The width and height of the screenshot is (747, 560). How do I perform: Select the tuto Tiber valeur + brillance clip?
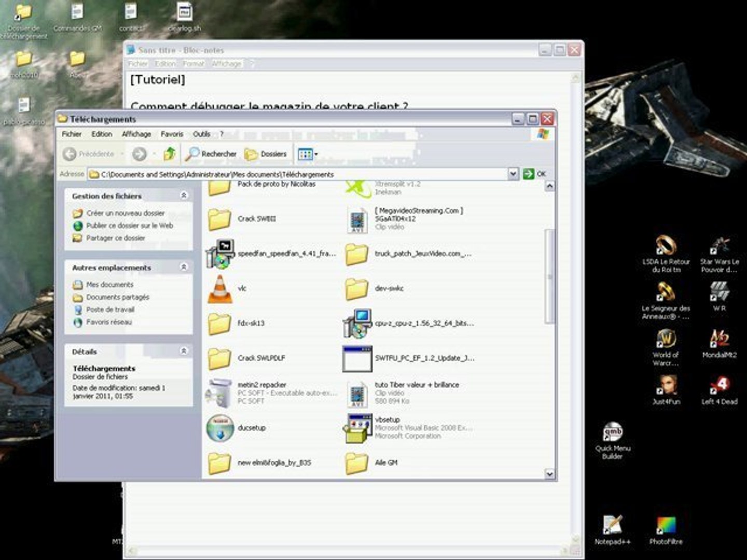(357, 394)
